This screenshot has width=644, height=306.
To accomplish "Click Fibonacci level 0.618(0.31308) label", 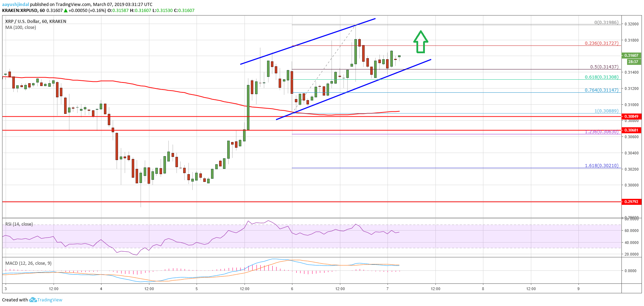I will 602,77.
